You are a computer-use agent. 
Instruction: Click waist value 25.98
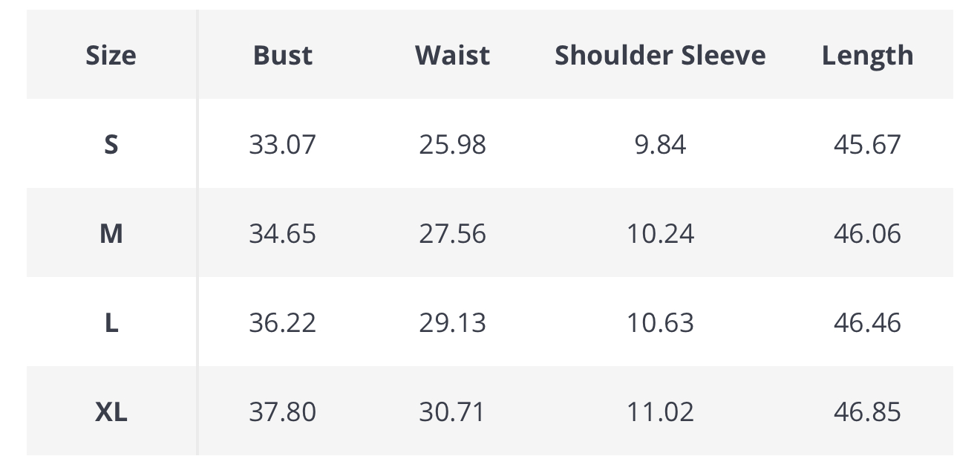[452, 144]
